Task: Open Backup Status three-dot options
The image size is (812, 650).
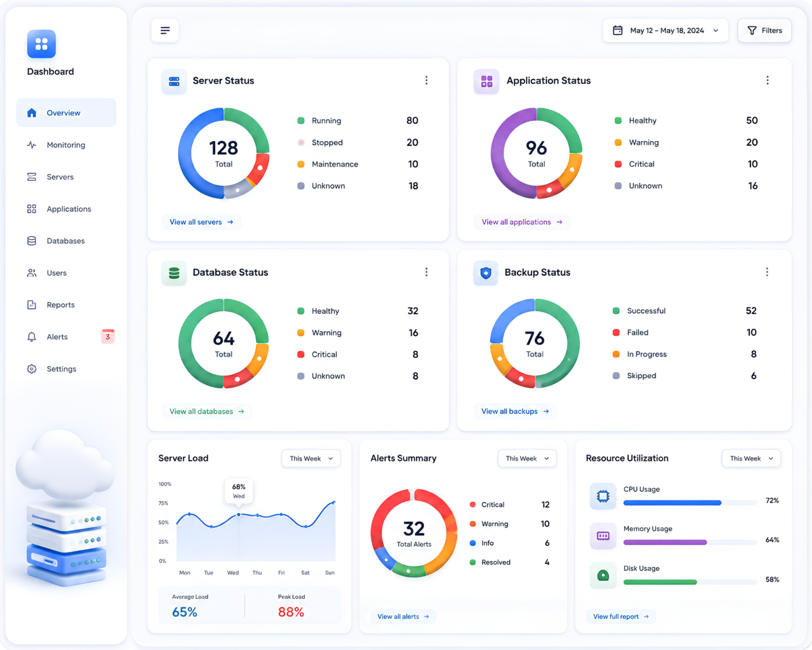Action: point(767,272)
